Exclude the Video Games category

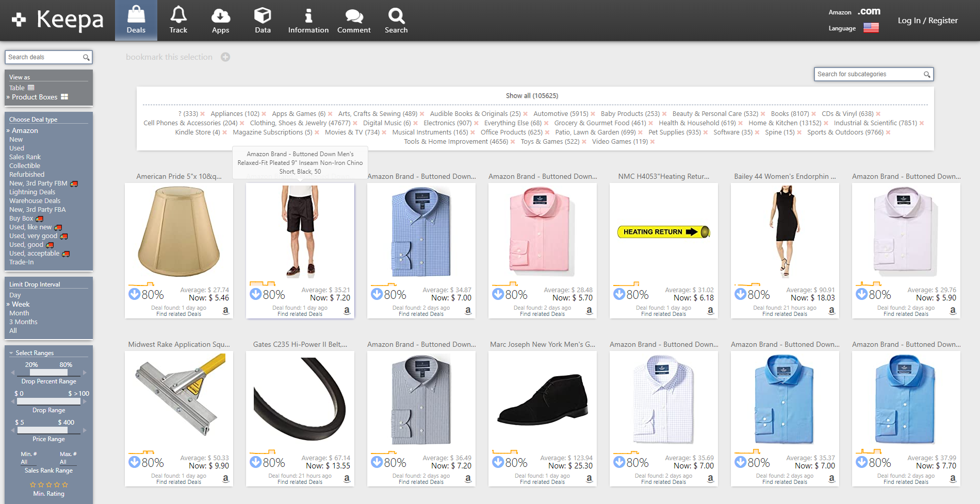[652, 142]
